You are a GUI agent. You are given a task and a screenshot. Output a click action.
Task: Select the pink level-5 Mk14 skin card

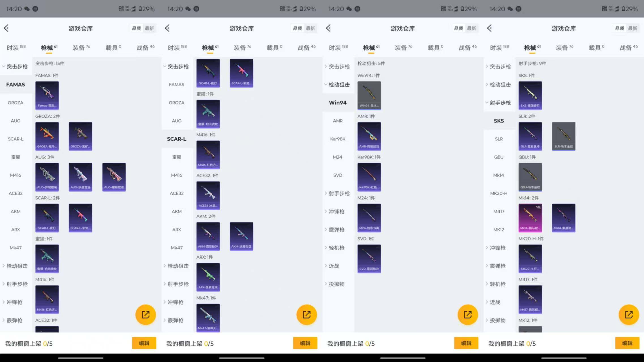(530, 218)
